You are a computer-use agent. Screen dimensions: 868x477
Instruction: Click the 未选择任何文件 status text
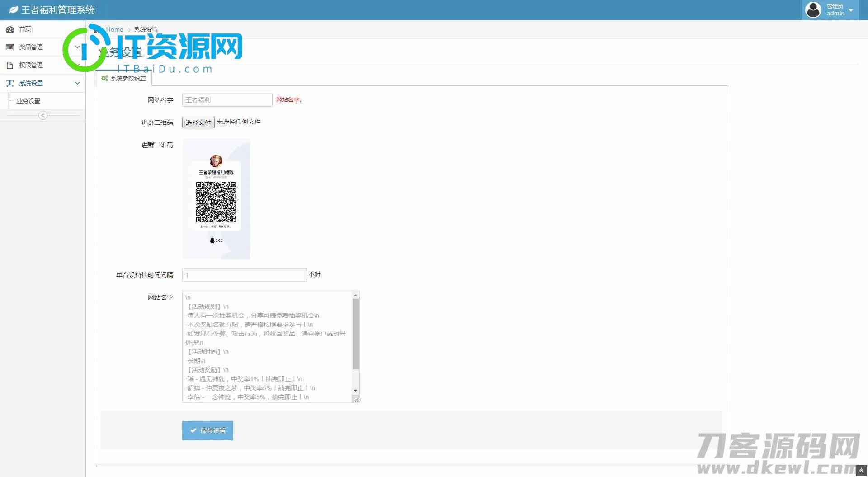click(x=239, y=122)
